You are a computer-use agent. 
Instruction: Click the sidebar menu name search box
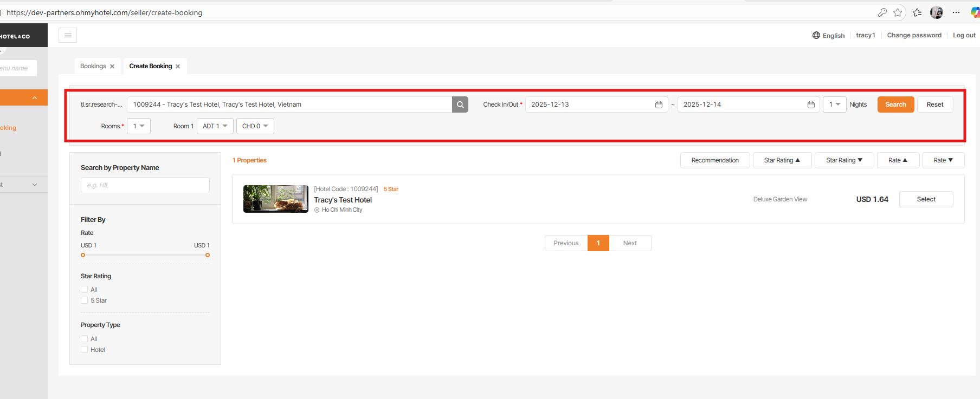(x=18, y=68)
